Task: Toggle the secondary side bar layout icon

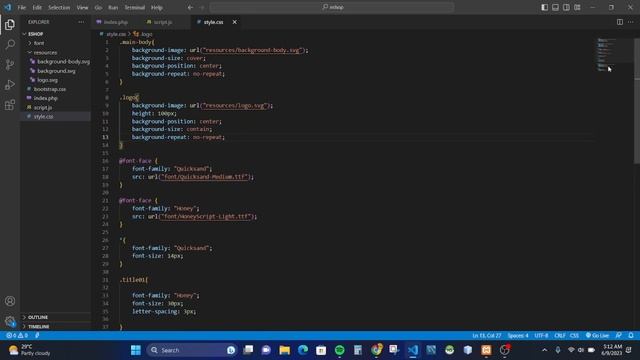Action: pos(566,7)
